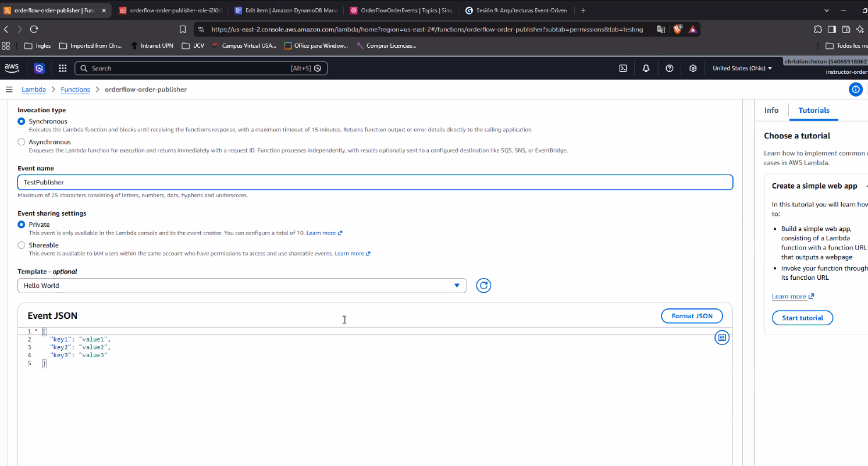
Task: Select the Synchronous invocation type
Action: (x=22, y=122)
